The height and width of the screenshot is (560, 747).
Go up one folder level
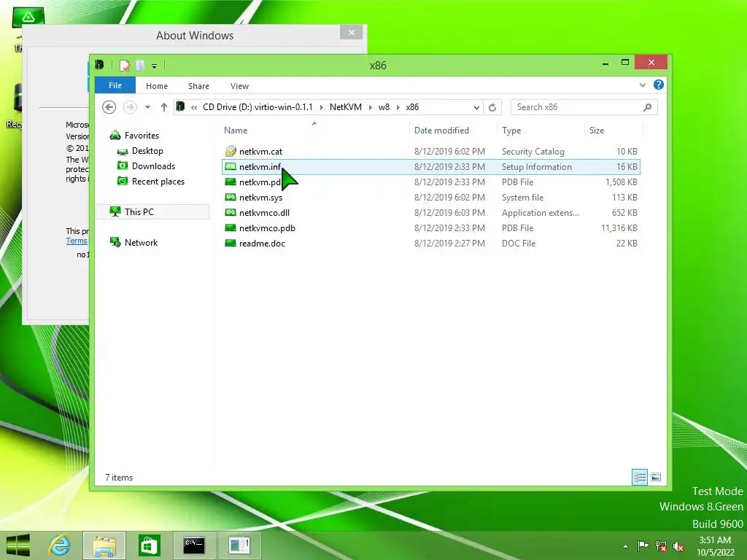coord(164,107)
